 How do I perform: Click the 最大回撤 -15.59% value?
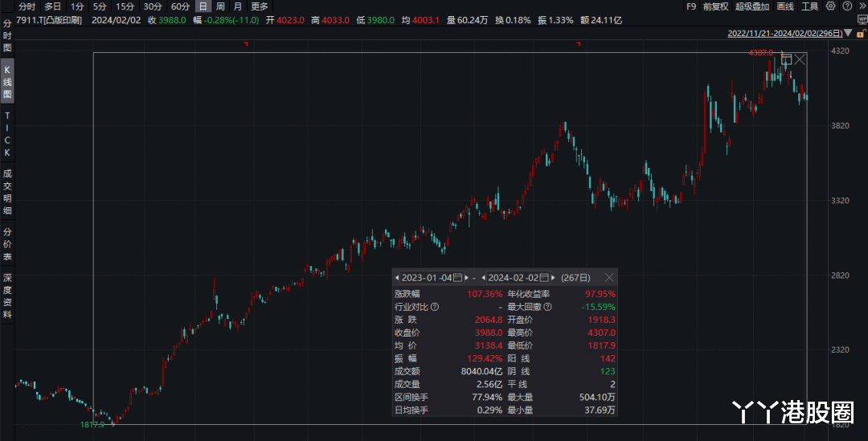click(x=598, y=307)
